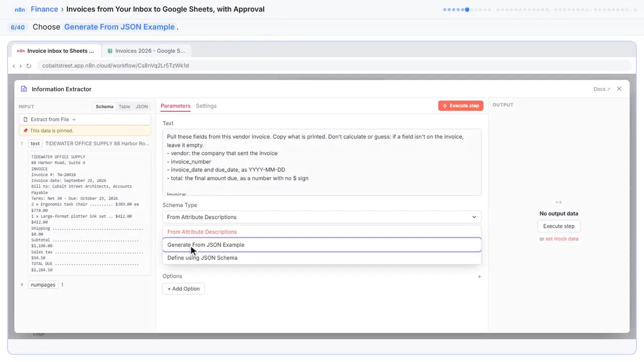This screenshot has width=644, height=362.
Task: Click the plus icon beside Options
Action: [479, 277]
